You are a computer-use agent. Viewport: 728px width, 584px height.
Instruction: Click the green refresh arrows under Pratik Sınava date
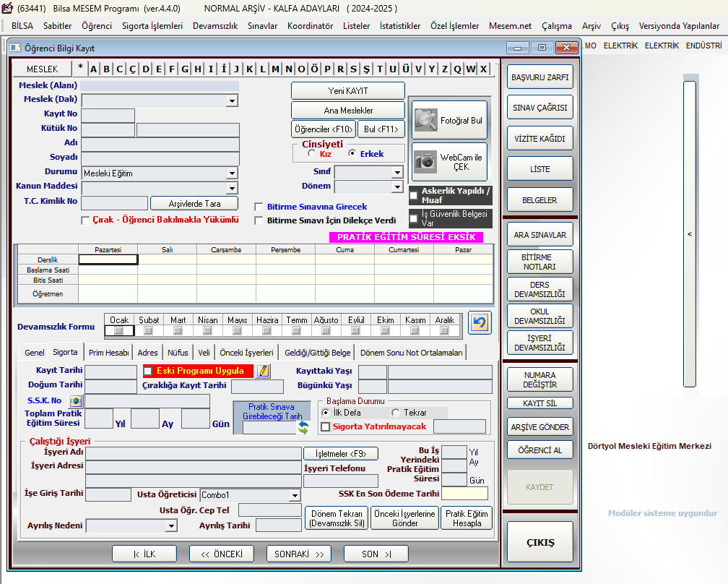pyautogui.click(x=303, y=427)
